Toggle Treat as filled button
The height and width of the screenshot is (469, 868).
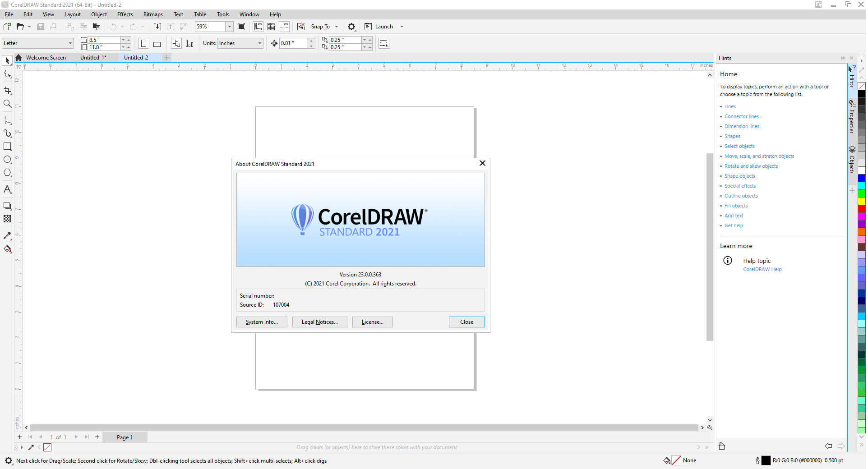click(384, 43)
